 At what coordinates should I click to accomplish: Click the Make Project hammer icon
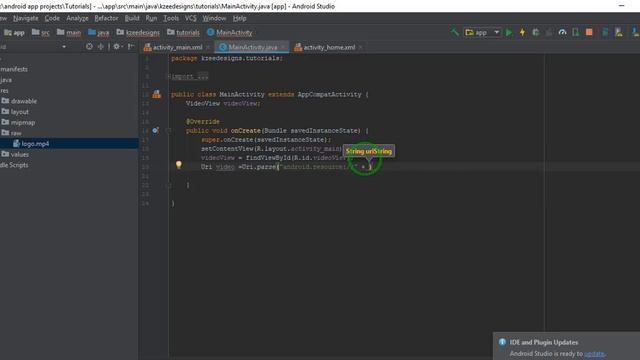(454, 32)
